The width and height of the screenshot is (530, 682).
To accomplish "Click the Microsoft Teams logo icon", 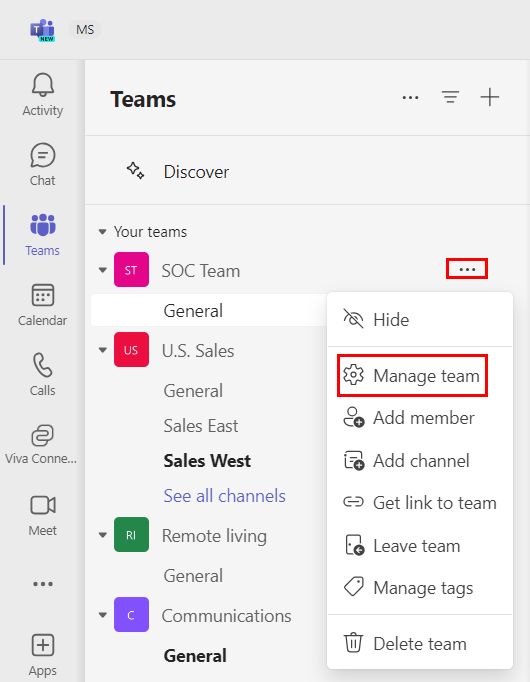I will click(42, 30).
